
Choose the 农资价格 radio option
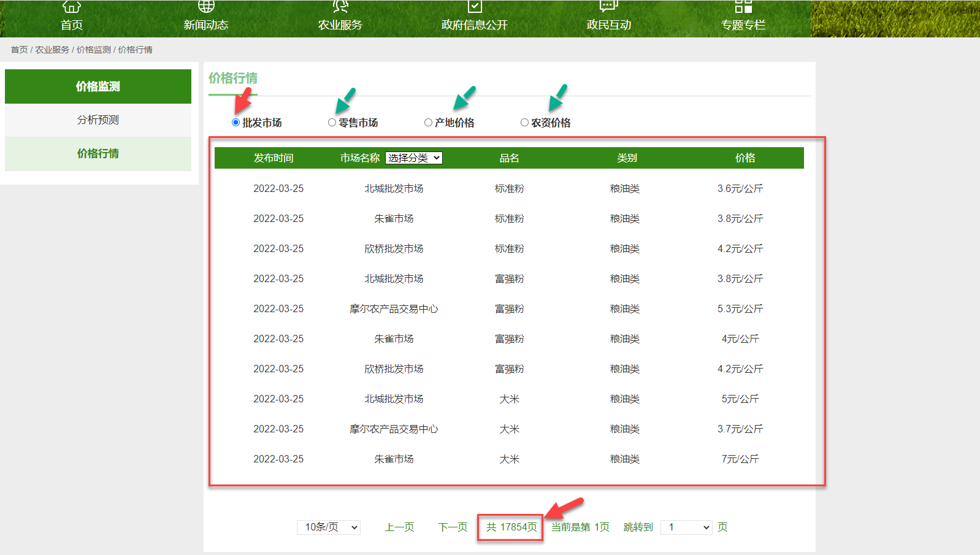[x=524, y=123]
